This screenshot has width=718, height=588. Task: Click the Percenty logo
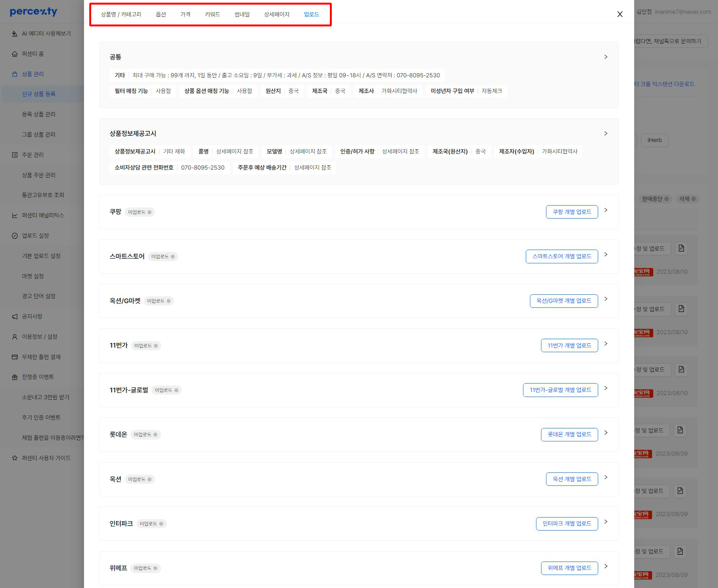pyautogui.click(x=33, y=11)
